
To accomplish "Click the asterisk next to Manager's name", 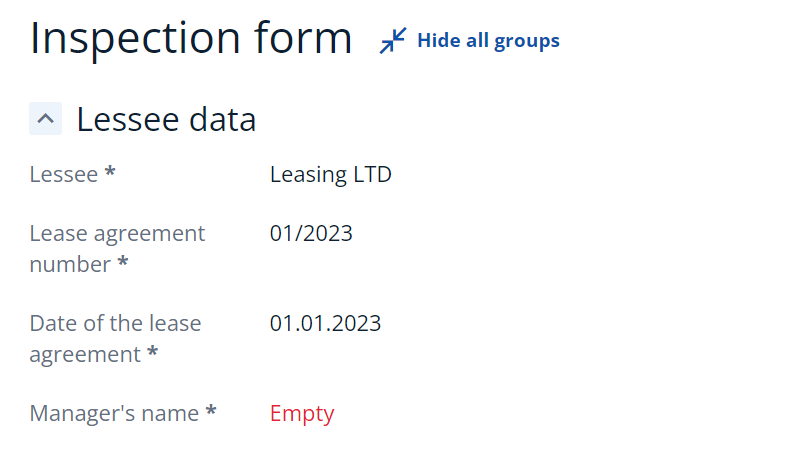I will (211, 411).
